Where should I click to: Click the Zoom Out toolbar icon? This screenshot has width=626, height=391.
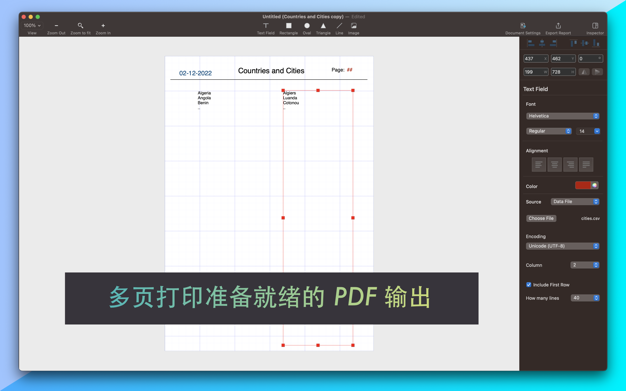pos(56,26)
